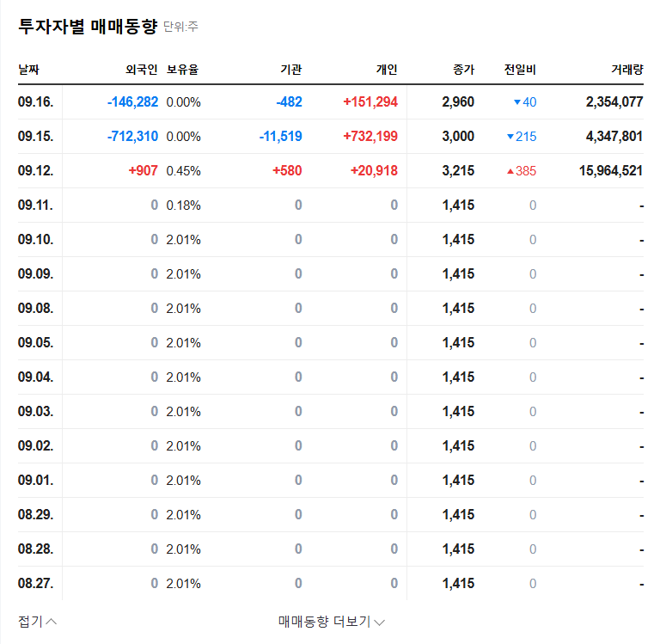Click the up change value 385

(522, 170)
